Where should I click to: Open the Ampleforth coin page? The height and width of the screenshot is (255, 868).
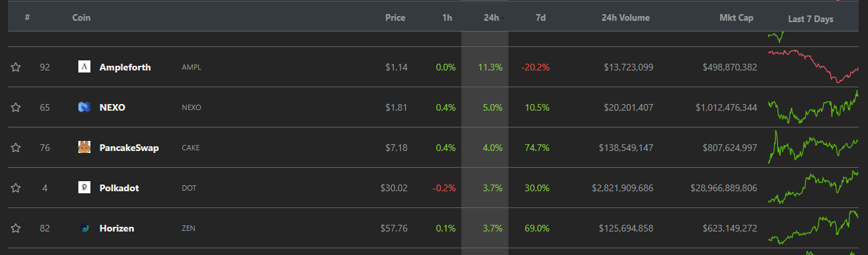coord(125,67)
